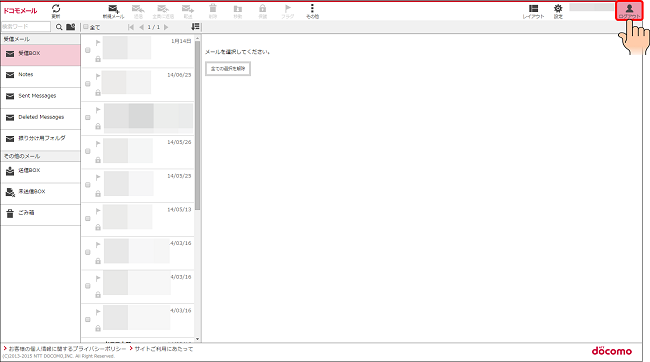Click the ログアウト logout icon
The image size is (650, 362).
click(x=629, y=11)
